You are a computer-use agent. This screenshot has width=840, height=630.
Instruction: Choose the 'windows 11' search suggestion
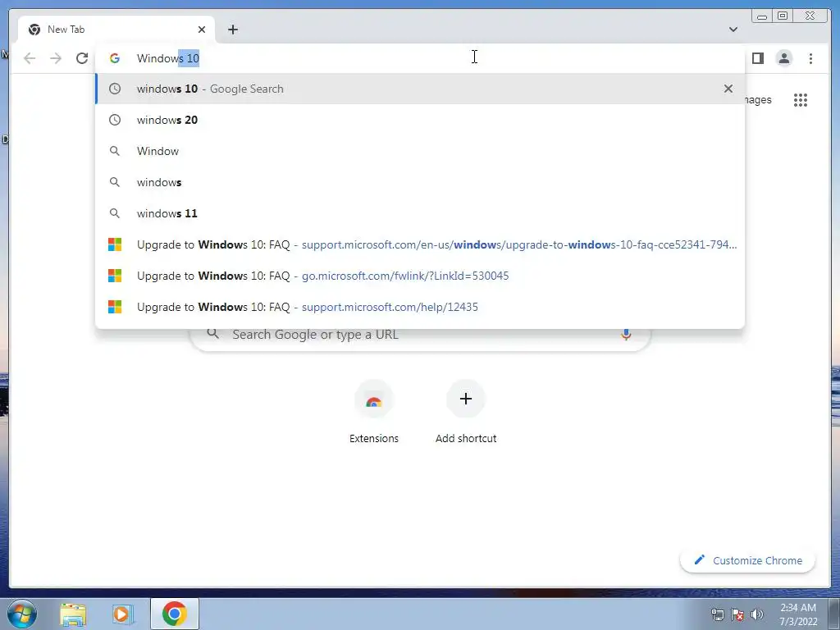point(420,213)
